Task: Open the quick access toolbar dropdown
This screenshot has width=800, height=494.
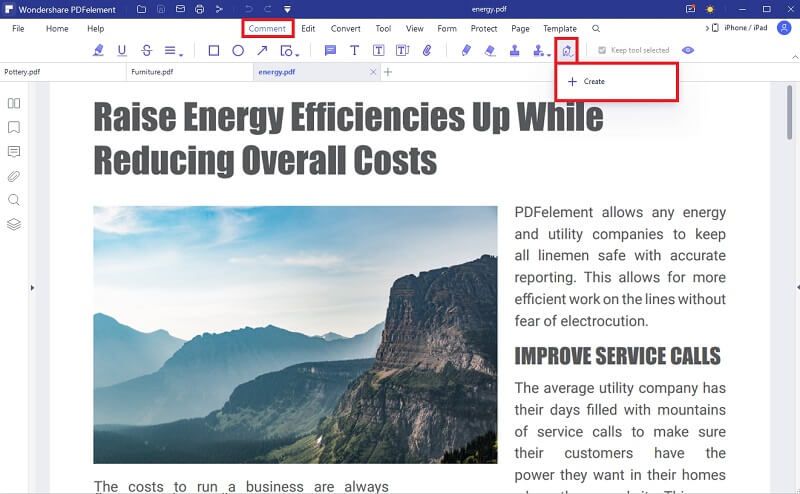Action: click(x=287, y=9)
